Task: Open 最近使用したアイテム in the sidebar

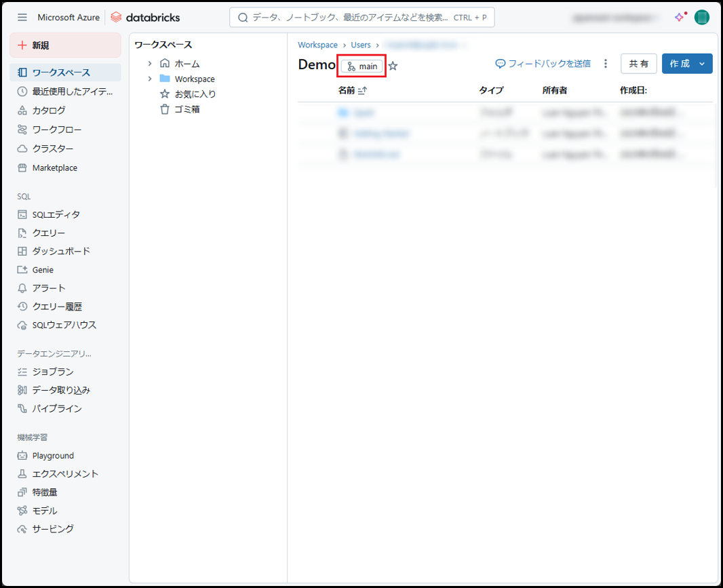Action: (66, 92)
